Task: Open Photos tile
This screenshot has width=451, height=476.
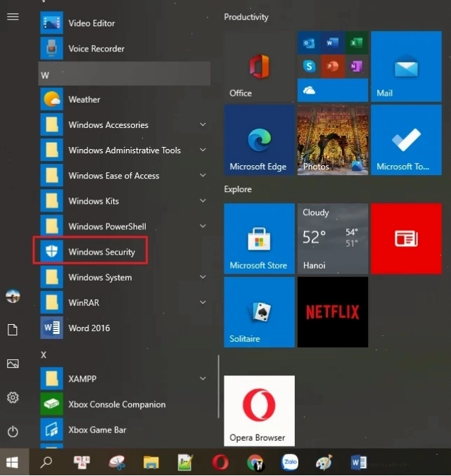Action: [333, 140]
